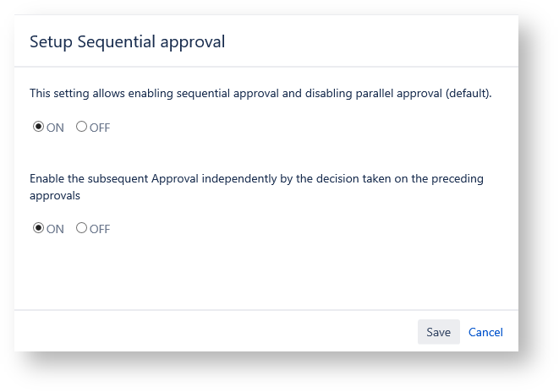Click the ON label under subsequent Approval
Screen dimensions: 559x392
coord(55,229)
